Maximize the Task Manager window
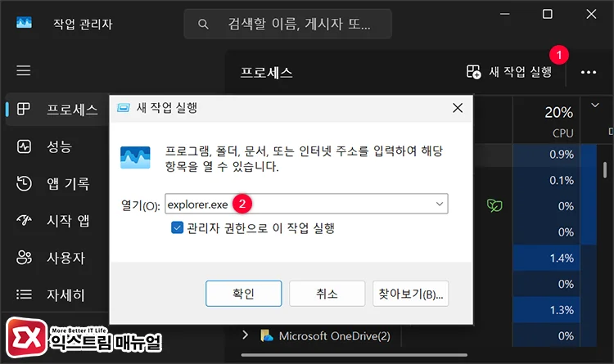The height and width of the screenshot is (364, 614). (x=548, y=14)
